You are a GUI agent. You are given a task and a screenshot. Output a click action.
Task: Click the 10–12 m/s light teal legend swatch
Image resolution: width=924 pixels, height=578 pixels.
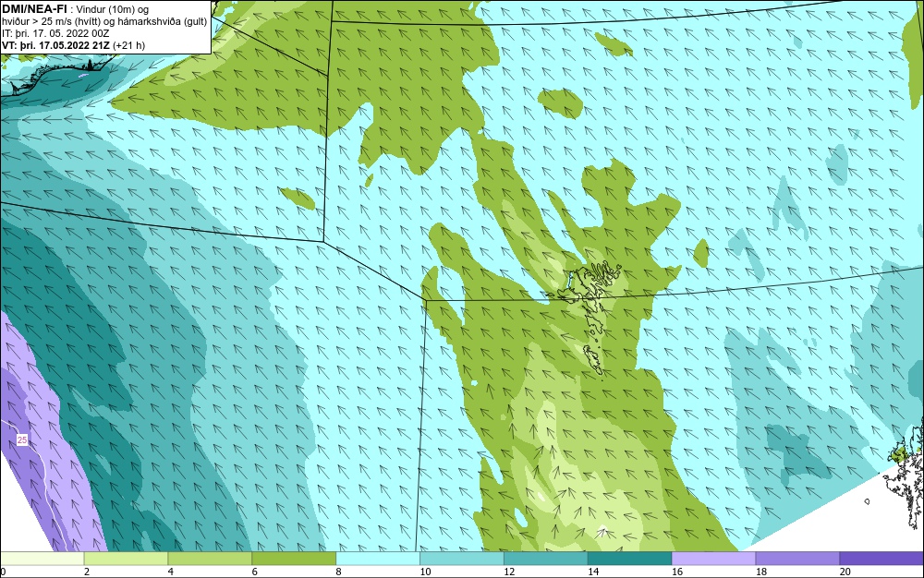(462, 558)
